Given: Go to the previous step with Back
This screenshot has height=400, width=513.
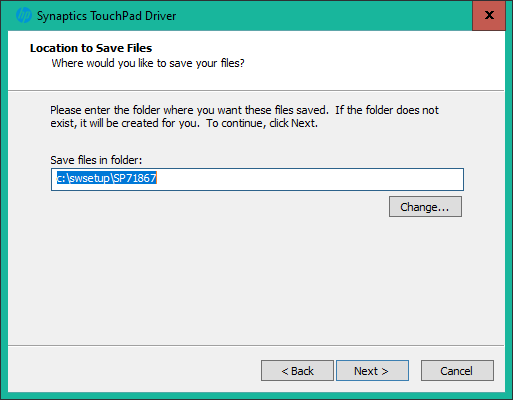Looking at the screenshot, I should [297, 370].
